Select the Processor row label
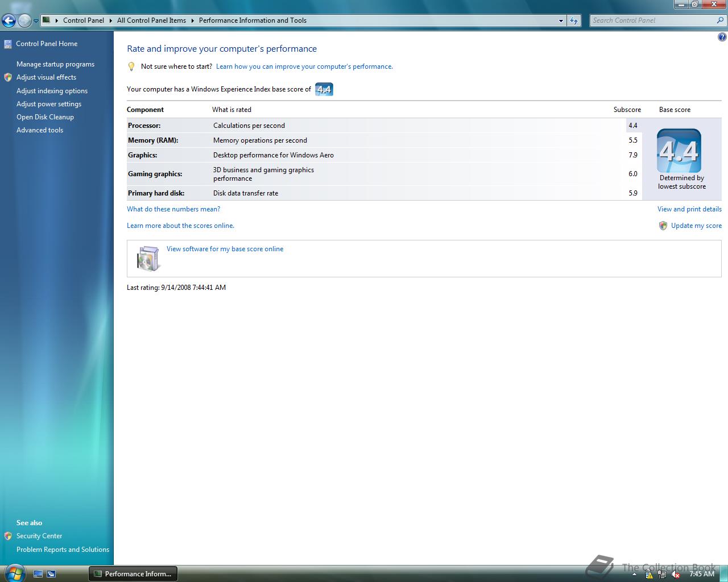 [x=144, y=126]
